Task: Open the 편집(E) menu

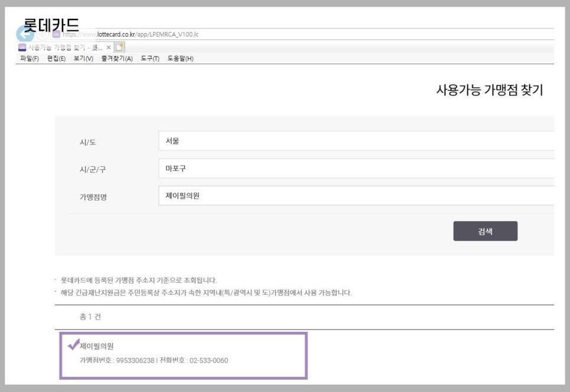Action: pos(56,58)
